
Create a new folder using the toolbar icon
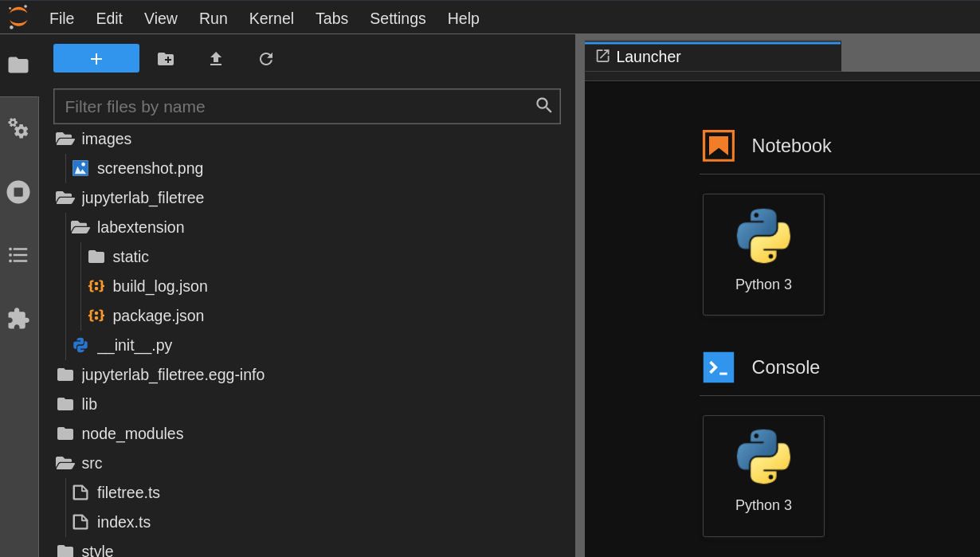pos(165,58)
